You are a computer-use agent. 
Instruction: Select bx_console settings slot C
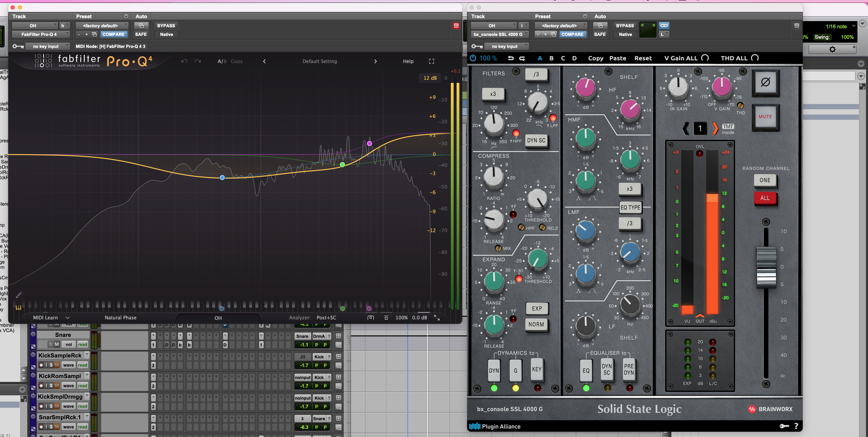(563, 58)
